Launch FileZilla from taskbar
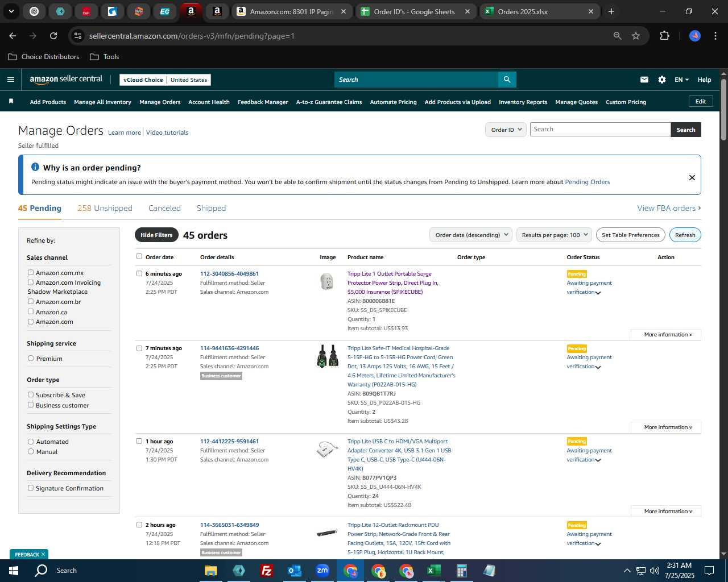Screen dimensions: 728x582 266,570
